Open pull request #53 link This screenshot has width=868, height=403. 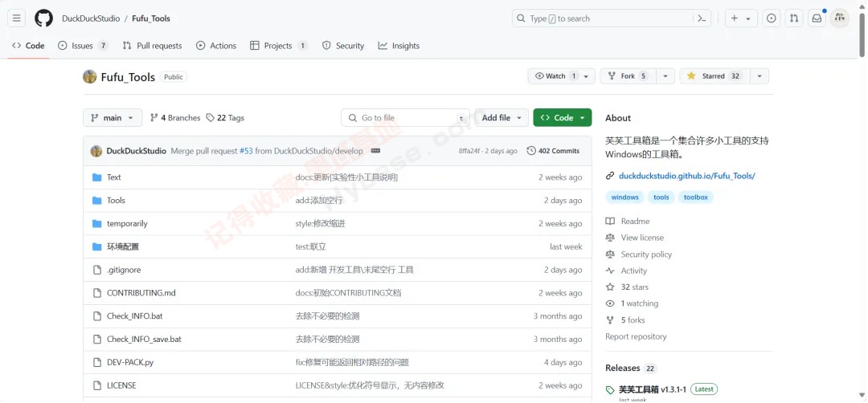tap(247, 151)
